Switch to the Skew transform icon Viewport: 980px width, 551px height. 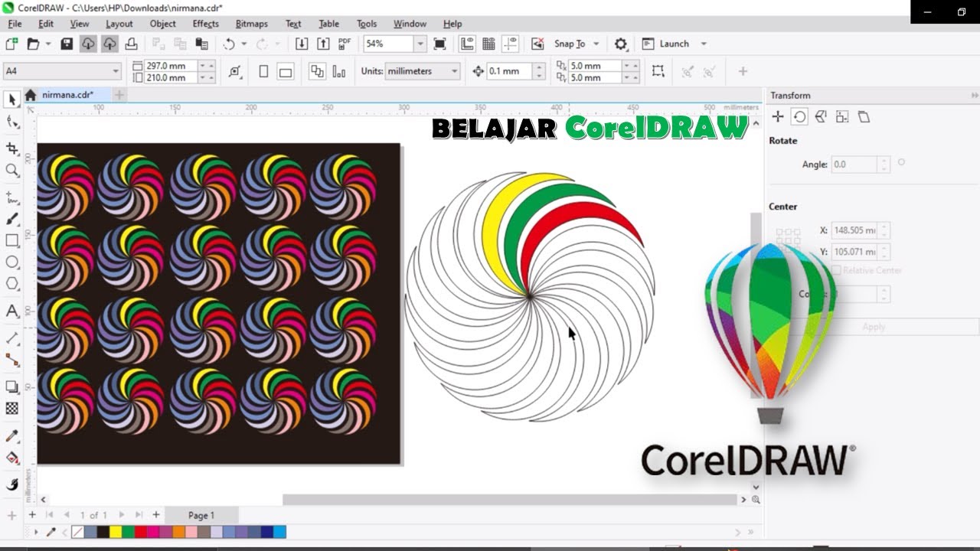[x=864, y=116]
